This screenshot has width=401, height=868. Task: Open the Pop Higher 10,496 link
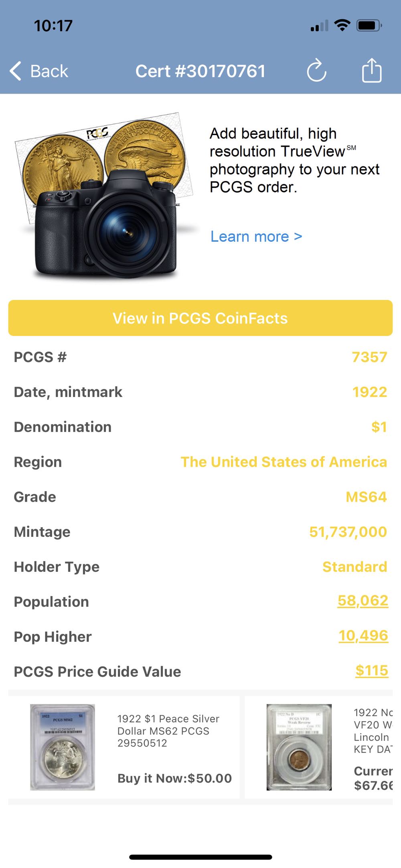(x=363, y=635)
